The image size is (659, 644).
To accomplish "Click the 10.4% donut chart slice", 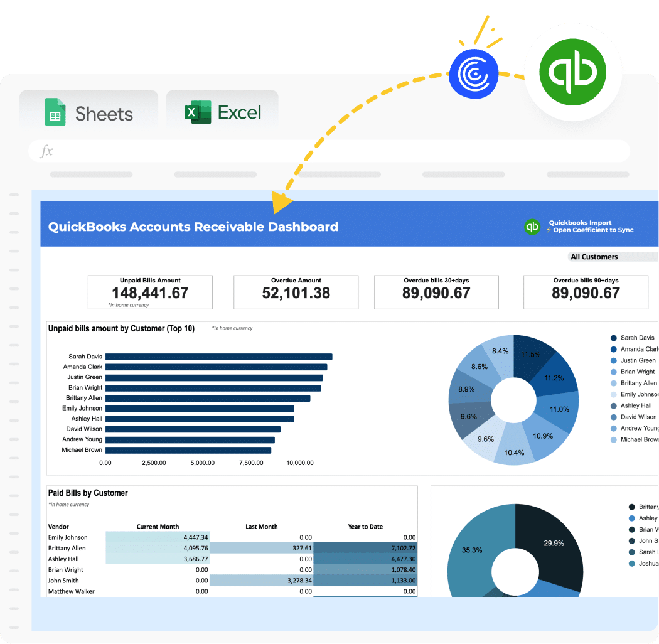I will coord(513,446).
